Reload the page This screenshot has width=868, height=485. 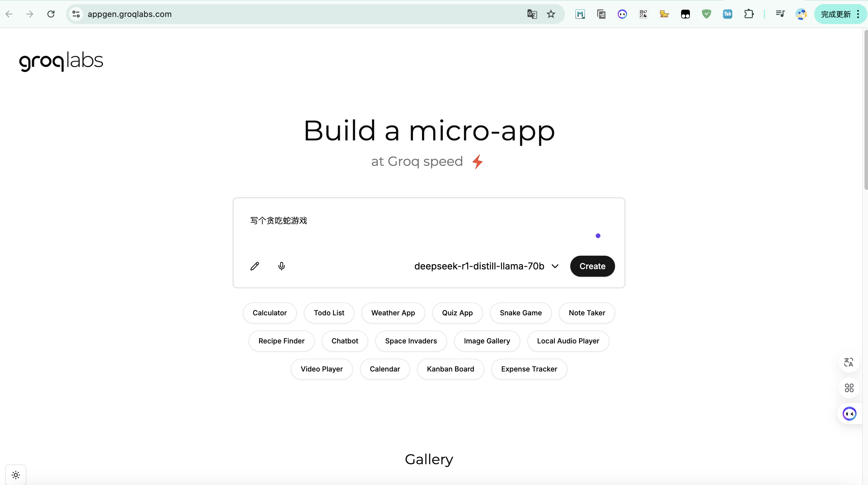[51, 14]
